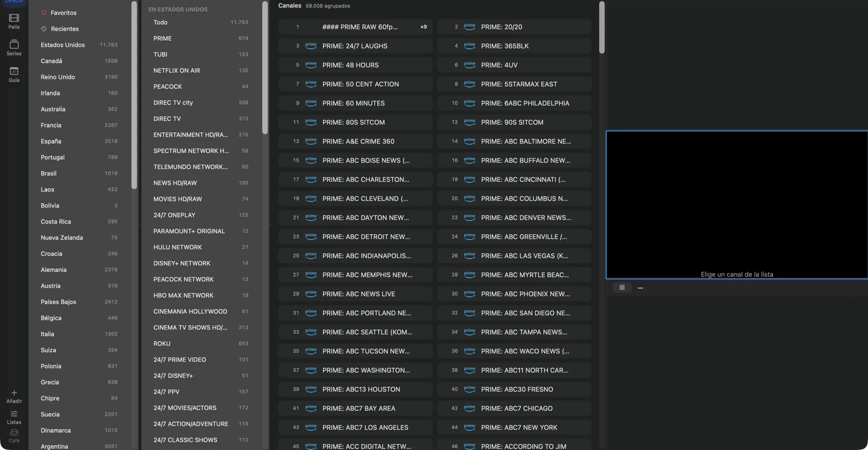Play channel PRIME: ABC SEATTLE (KOM...
868x450 pixels.
click(356, 332)
